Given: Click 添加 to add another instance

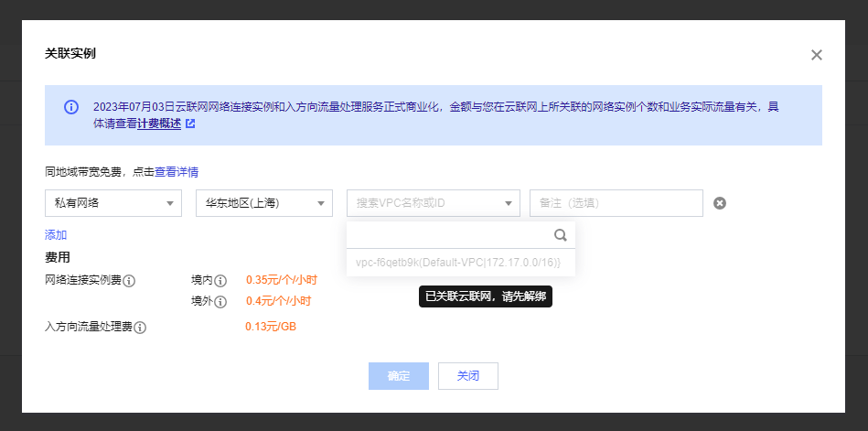Looking at the screenshot, I should click(56, 235).
